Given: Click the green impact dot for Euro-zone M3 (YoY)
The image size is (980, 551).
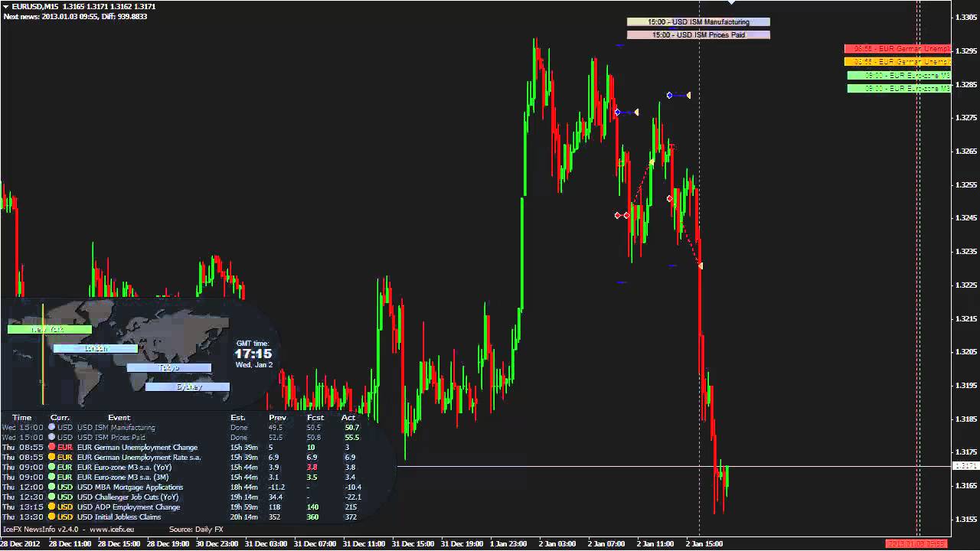Looking at the screenshot, I should point(51,467).
